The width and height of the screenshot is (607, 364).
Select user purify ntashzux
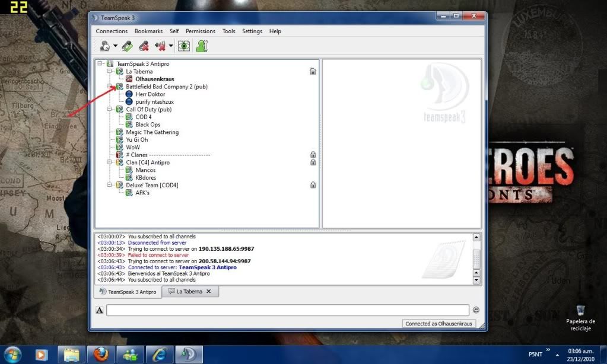pyautogui.click(x=154, y=102)
